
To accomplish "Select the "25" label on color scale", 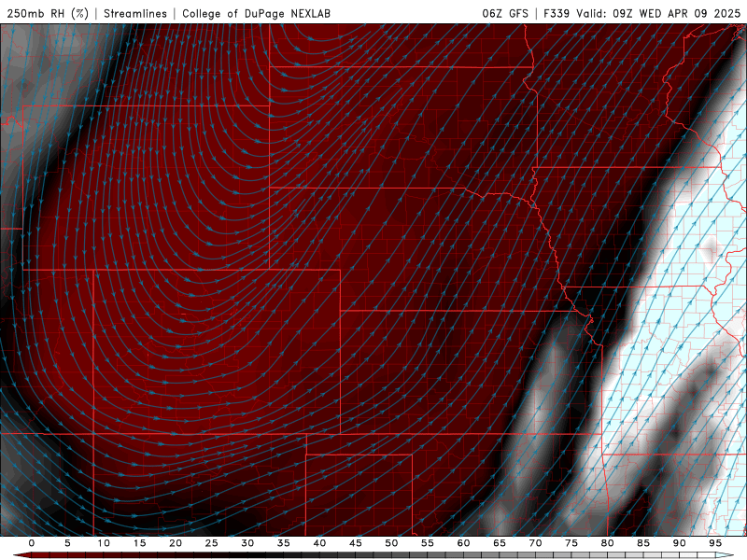I will (x=212, y=543).
